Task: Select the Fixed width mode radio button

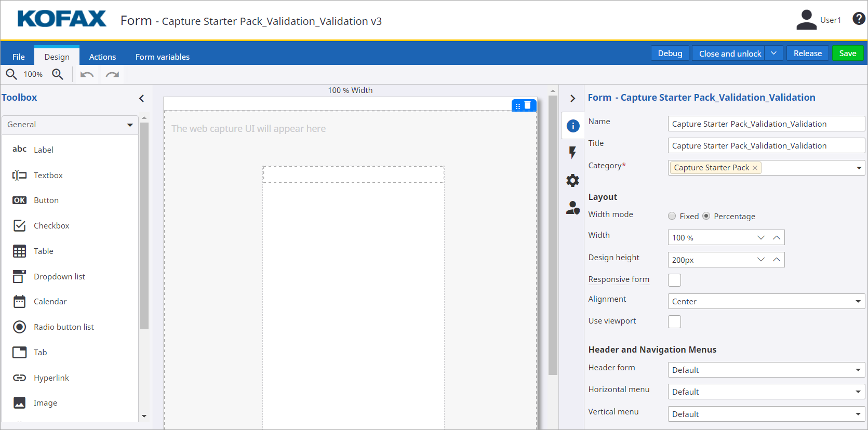Action: [672, 216]
